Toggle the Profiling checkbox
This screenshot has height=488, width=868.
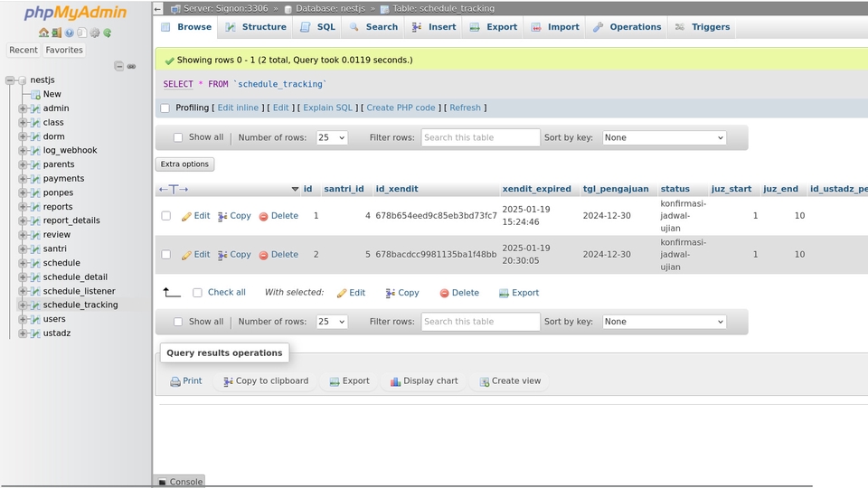click(165, 108)
